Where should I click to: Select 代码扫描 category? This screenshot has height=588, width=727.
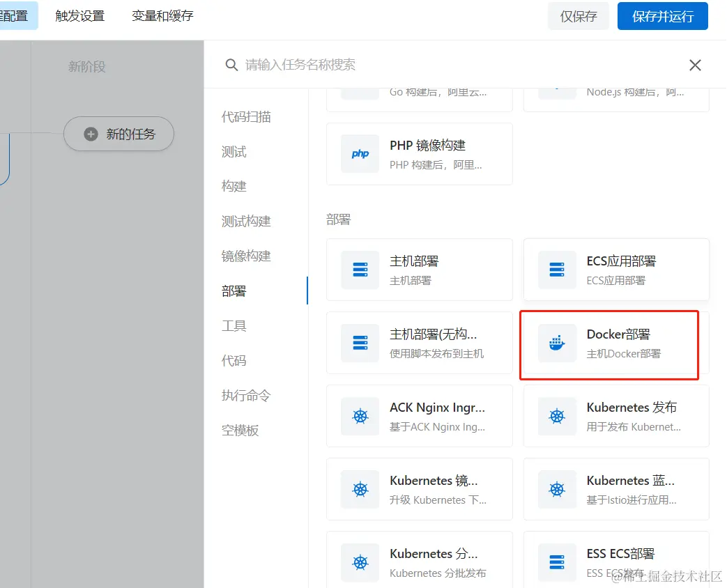[246, 117]
